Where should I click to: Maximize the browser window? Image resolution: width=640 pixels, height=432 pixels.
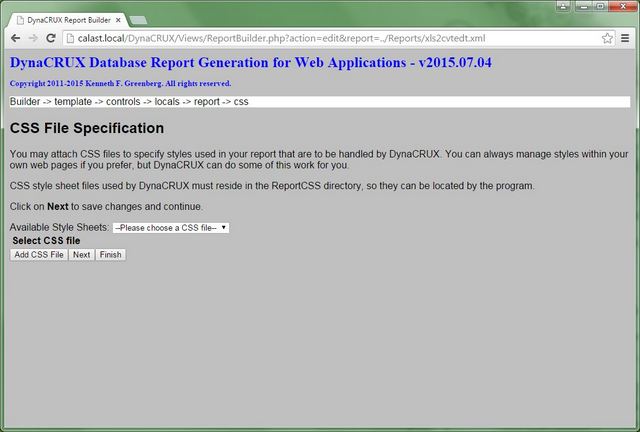(600, 6)
